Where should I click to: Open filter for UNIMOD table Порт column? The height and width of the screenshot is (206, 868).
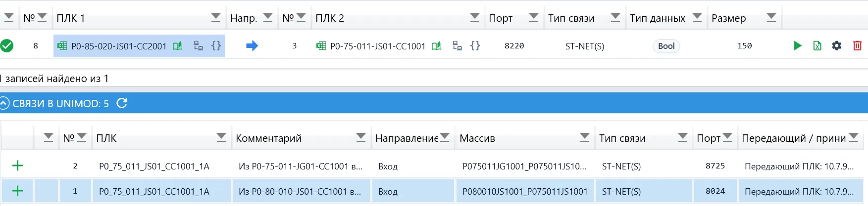click(727, 138)
